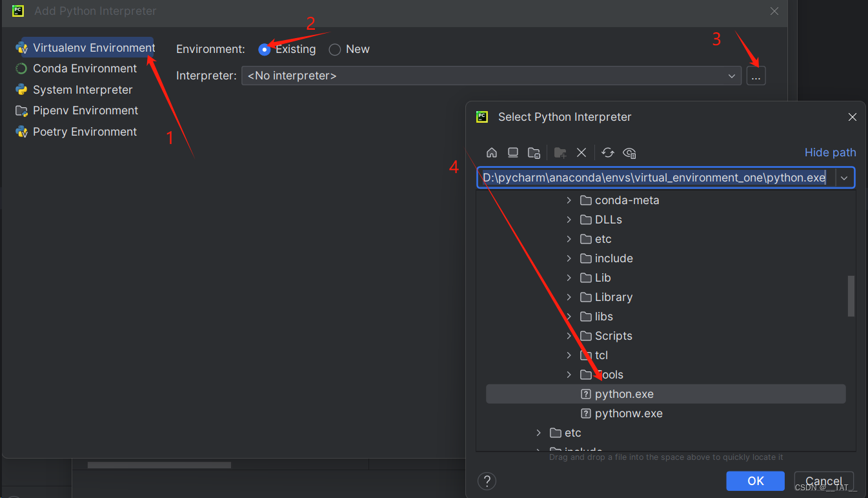This screenshot has width=868, height=498.
Task: Click the Cancel button
Action: tap(823, 481)
